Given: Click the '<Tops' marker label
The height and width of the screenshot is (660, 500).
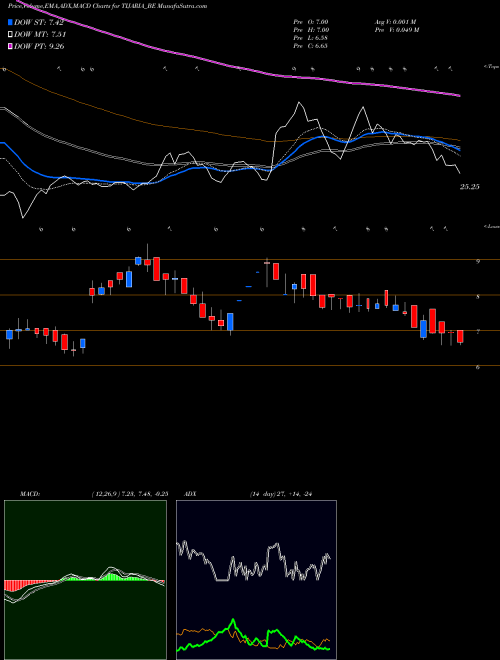Looking at the screenshot, I should point(491,67).
